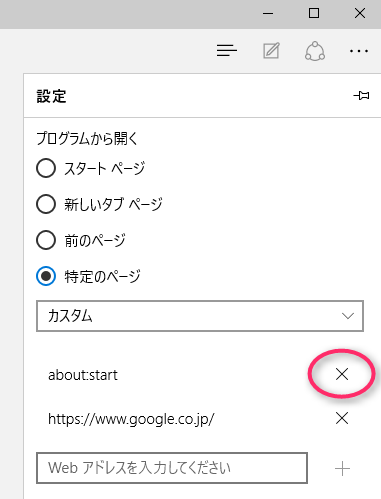Close the browser window
Viewport: 381px width, 499px height.
tap(360, 13)
